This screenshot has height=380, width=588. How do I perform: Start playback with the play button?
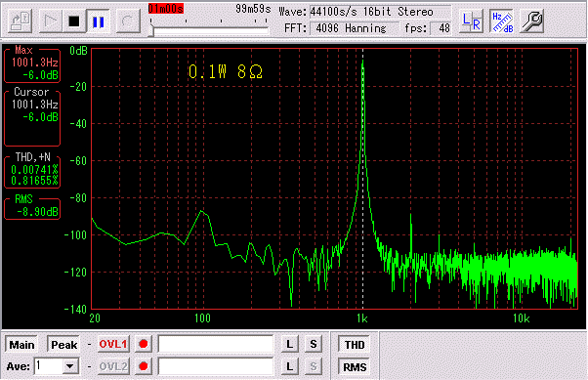pyautogui.click(x=50, y=21)
